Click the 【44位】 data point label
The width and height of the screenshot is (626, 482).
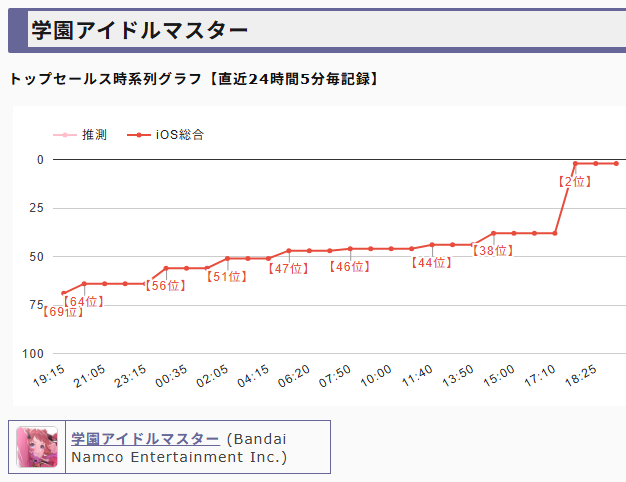(432, 263)
